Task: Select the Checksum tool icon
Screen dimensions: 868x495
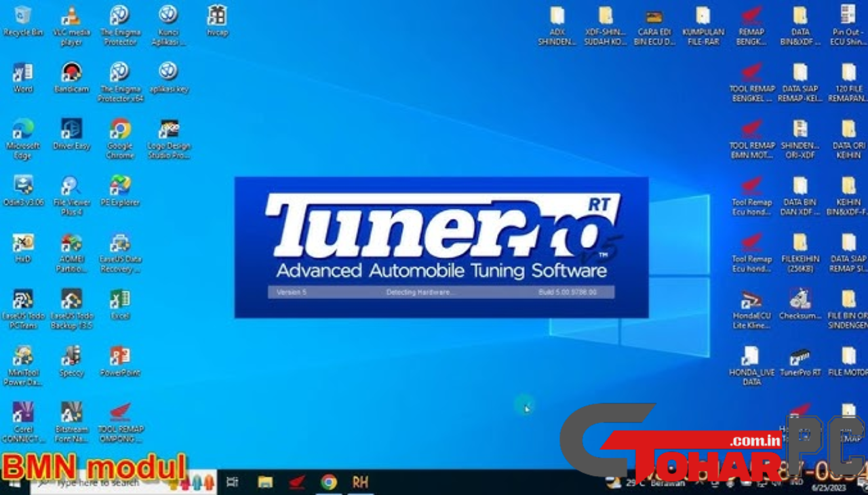Action: [x=800, y=304]
